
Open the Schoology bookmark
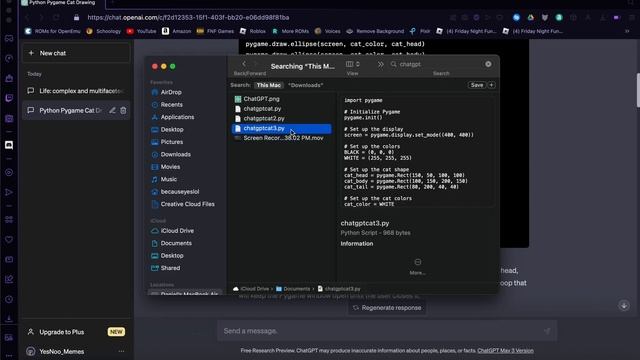[104, 31]
